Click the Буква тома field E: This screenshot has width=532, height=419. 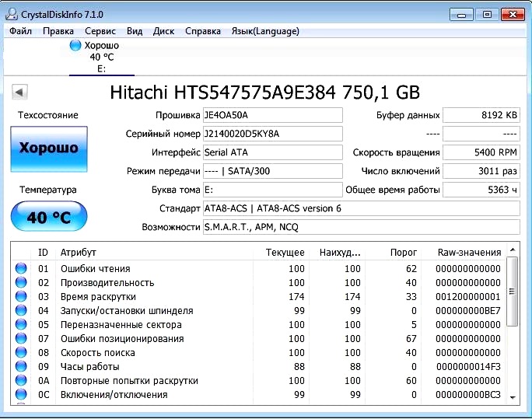point(273,190)
